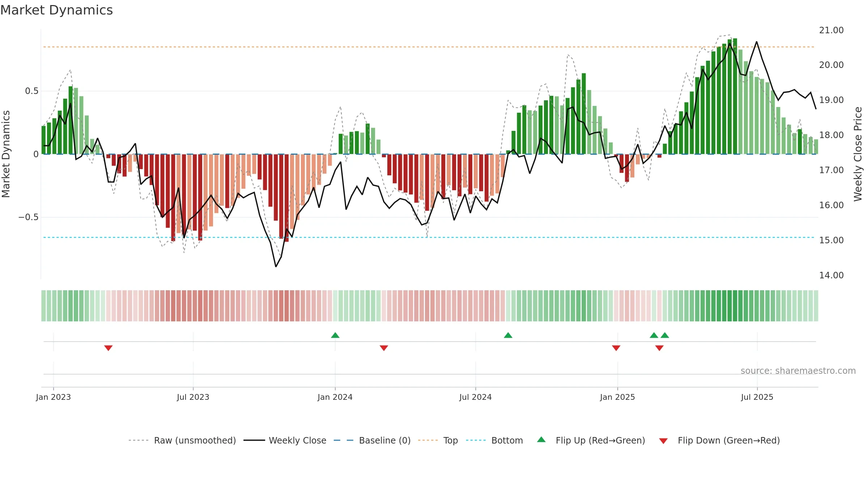This screenshot has height=488, width=868.
Task: Click the 14.00 price axis label
Action: (x=831, y=275)
